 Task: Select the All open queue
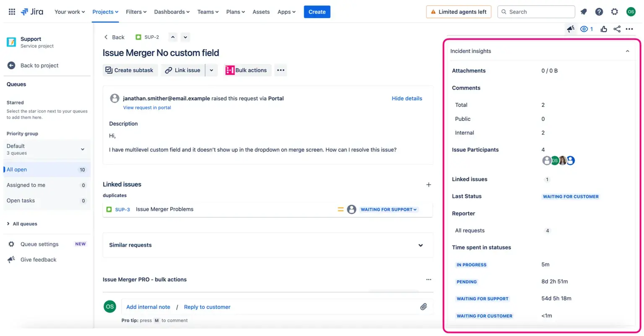(17, 169)
